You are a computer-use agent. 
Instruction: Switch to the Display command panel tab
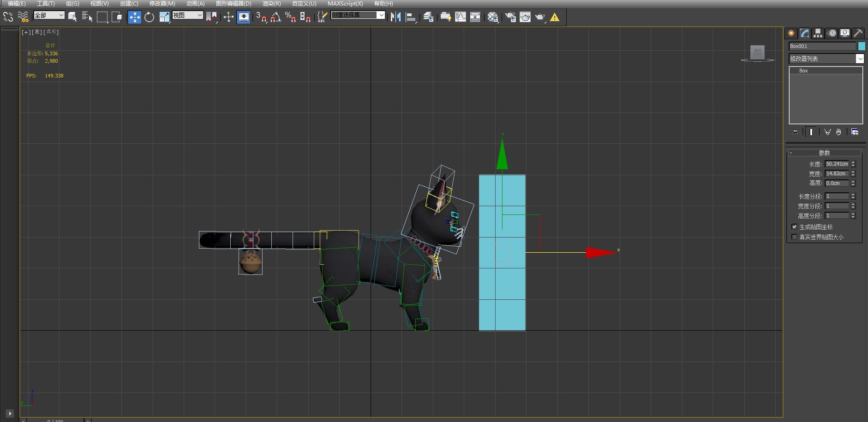coord(845,33)
